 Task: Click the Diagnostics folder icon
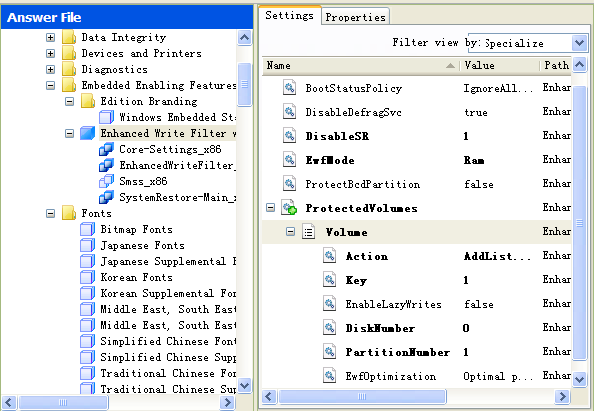[x=69, y=69]
